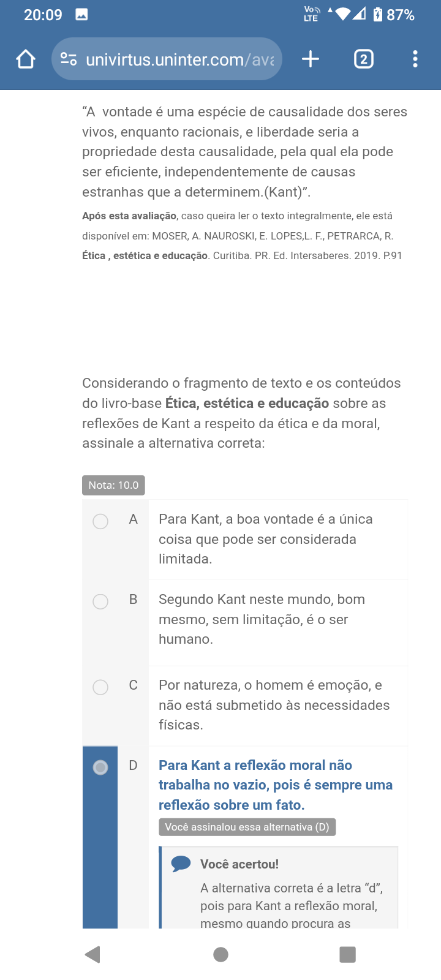Tap option B text about 'ser humano'
This screenshot has height=980, width=441.
pyautogui.click(x=262, y=619)
